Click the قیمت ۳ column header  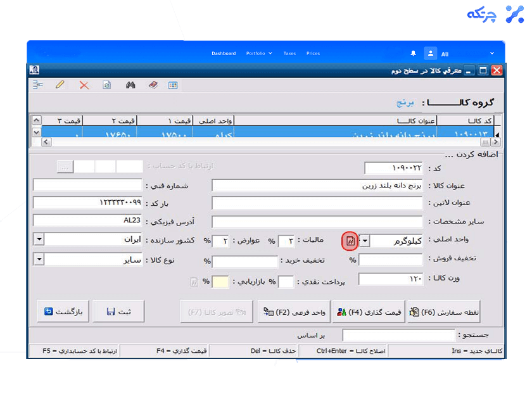pyautogui.click(x=63, y=121)
